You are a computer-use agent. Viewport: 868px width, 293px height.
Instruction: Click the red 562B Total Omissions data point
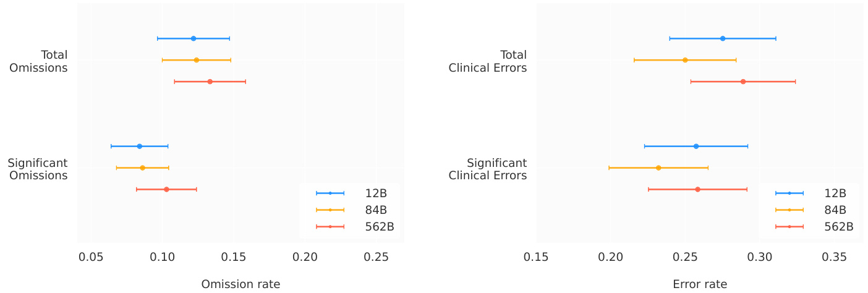pos(210,82)
